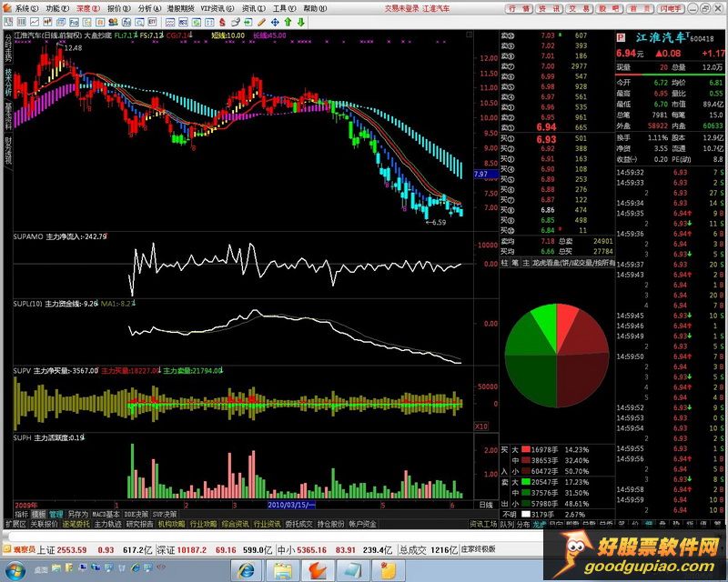Click the red P icon beside 江淮汽车
The height and width of the screenshot is (582, 728).
pos(622,38)
